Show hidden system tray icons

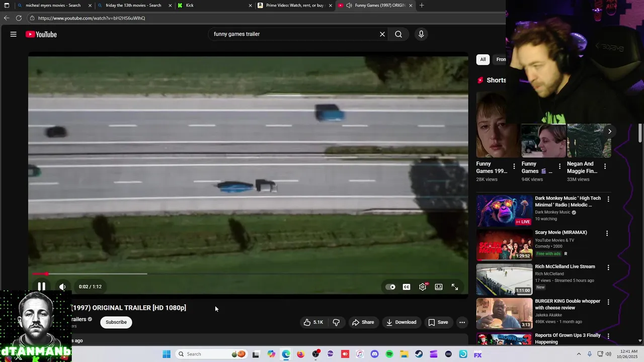click(579, 354)
